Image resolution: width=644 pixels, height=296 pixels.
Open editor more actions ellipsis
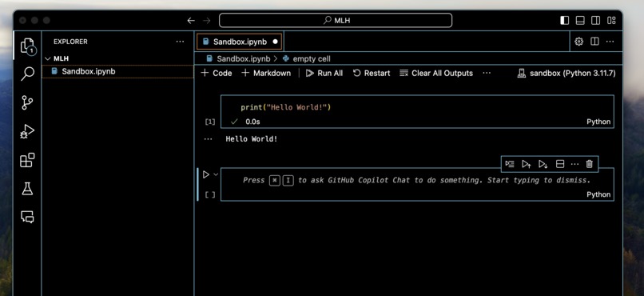click(x=610, y=42)
